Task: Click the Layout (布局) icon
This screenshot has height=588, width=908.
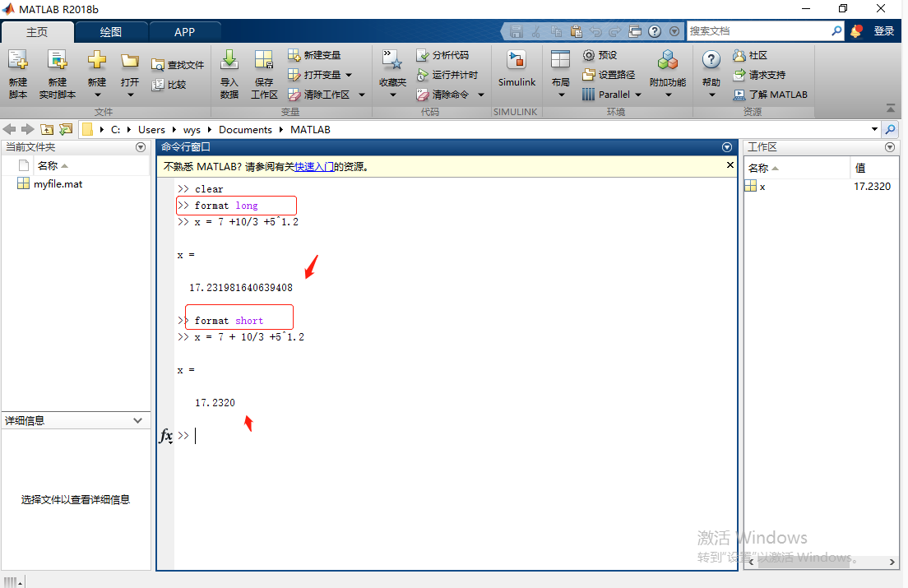Action: (x=561, y=59)
